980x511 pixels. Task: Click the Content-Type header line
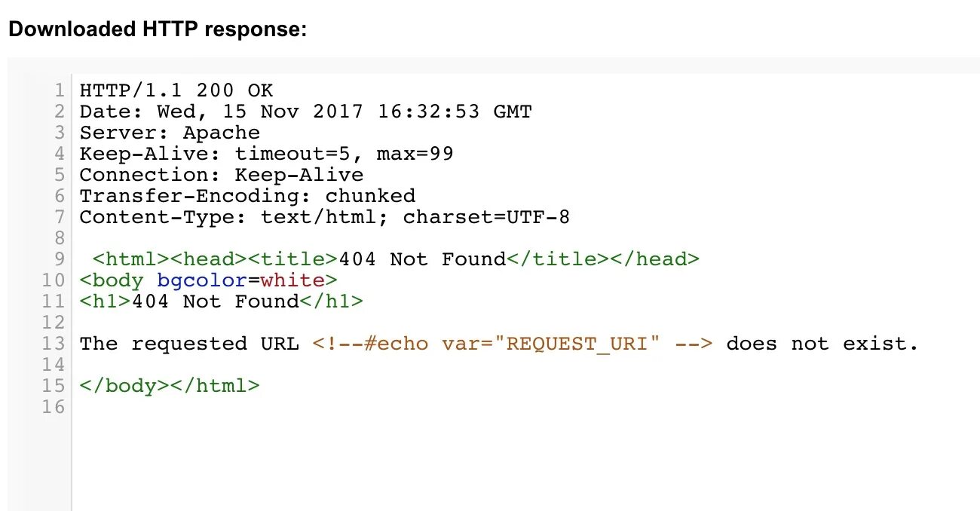click(x=324, y=217)
